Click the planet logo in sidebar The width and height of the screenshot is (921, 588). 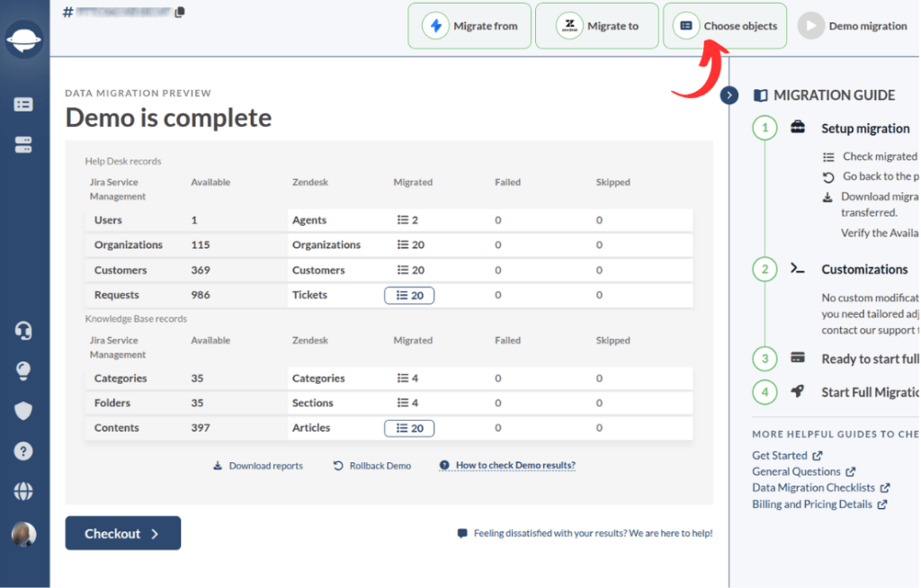pyautogui.click(x=23, y=40)
